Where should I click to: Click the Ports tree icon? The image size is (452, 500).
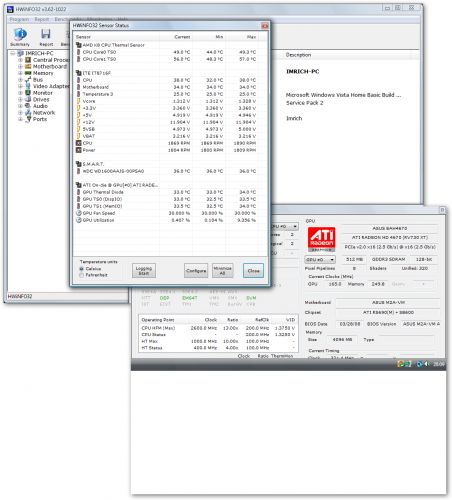coord(28,119)
